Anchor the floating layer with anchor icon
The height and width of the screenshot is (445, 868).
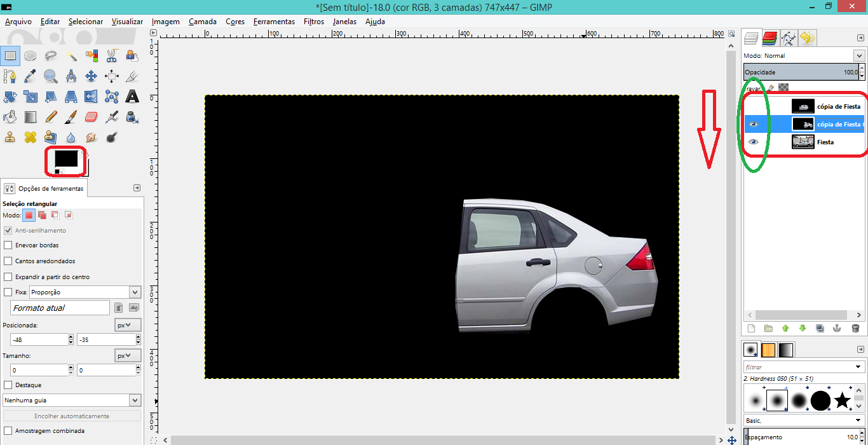(x=837, y=329)
